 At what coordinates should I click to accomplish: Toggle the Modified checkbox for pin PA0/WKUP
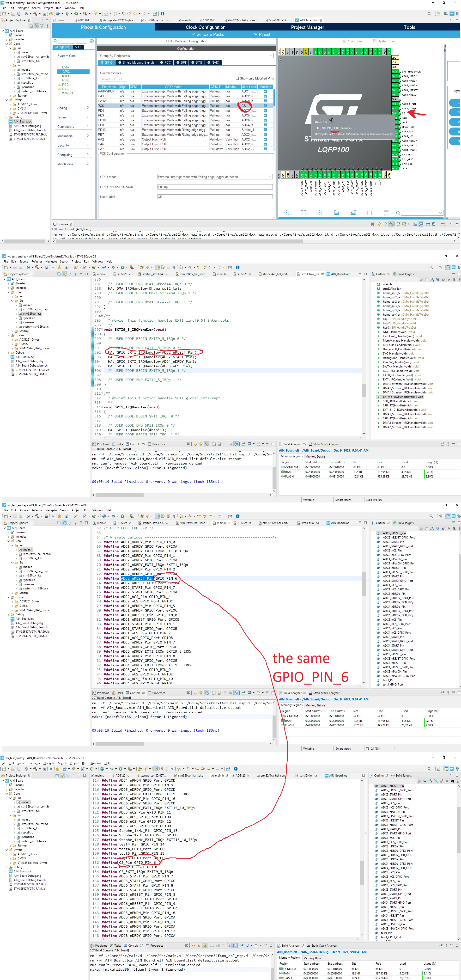coord(265,91)
